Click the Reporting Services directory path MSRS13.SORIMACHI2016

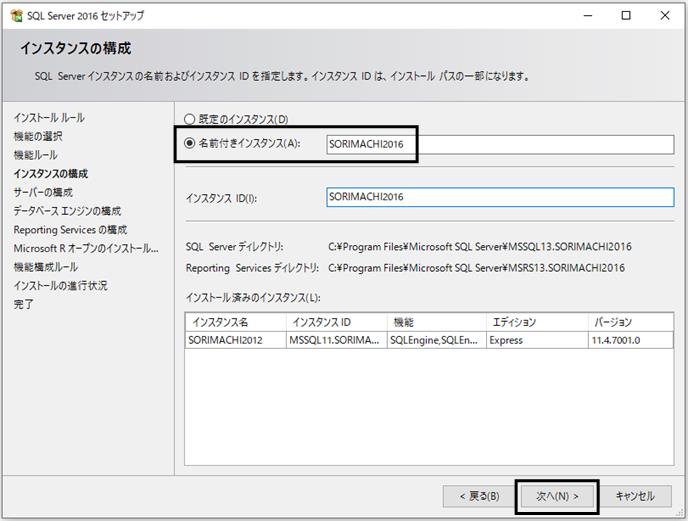click(477, 268)
